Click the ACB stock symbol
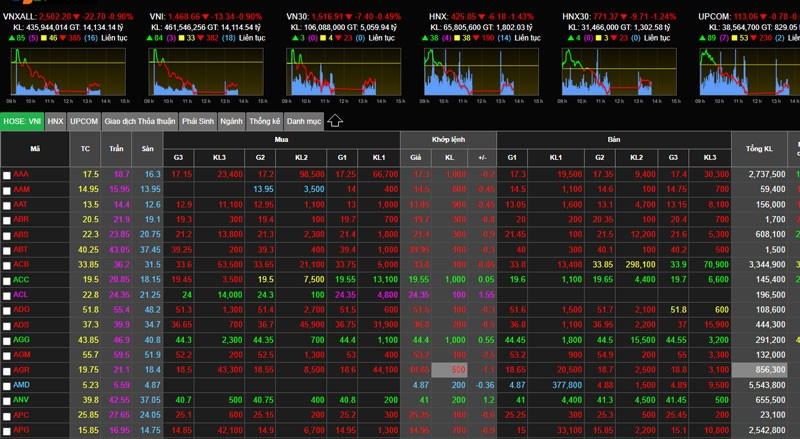Viewport: 800px width, 439px height. pos(21,264)
